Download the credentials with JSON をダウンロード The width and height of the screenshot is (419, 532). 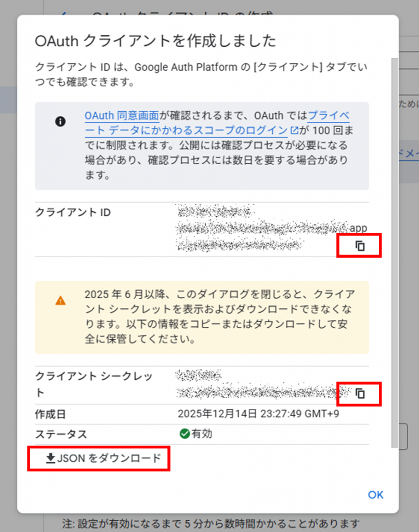[99, 458]
